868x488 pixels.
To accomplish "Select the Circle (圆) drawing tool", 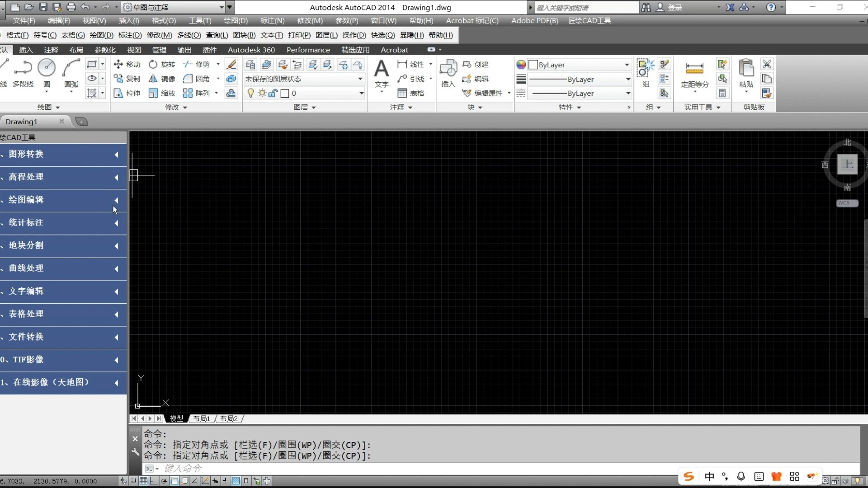I will click(x=46, y=68).
